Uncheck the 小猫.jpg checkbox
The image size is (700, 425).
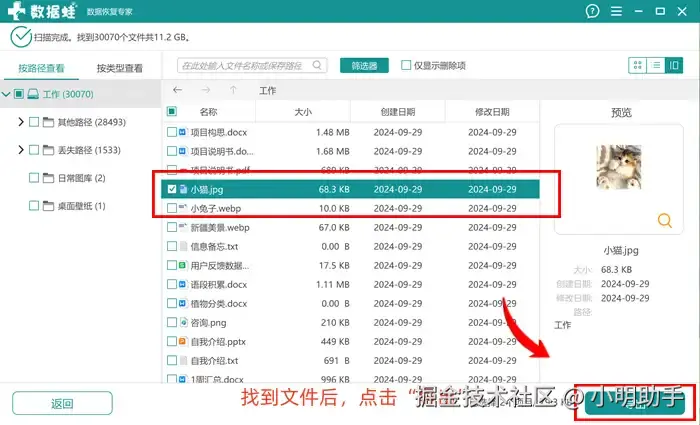172,189
